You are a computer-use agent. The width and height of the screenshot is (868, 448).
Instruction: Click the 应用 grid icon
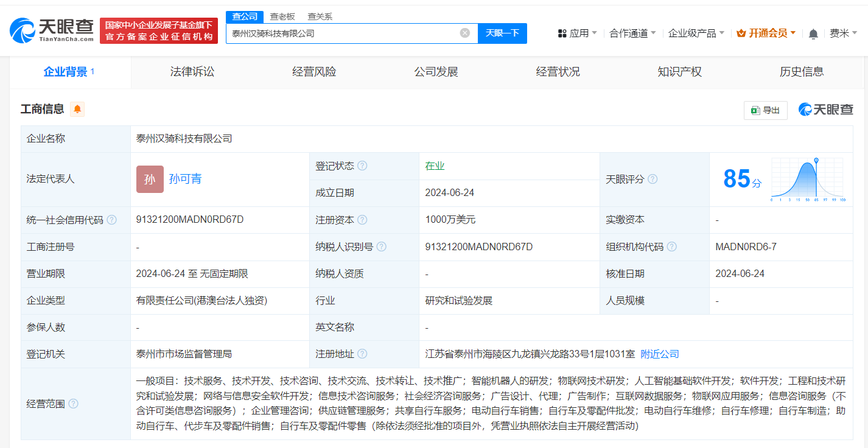561,33
